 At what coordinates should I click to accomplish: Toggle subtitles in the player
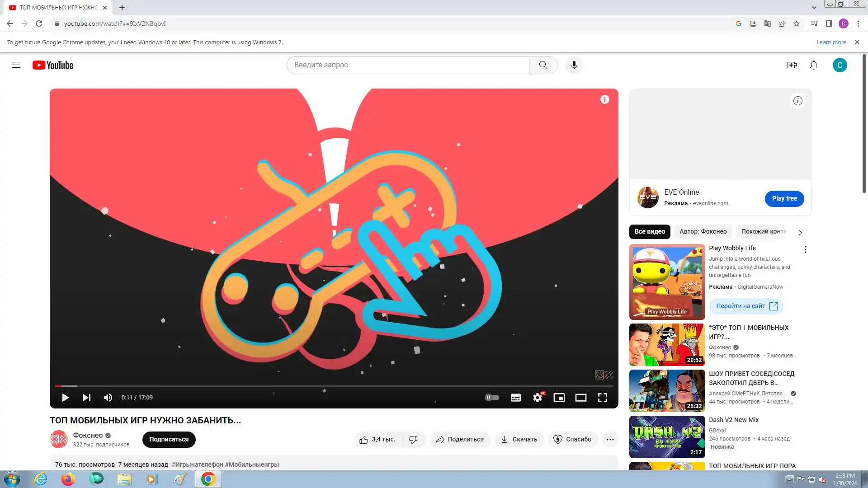coord(515,398)
